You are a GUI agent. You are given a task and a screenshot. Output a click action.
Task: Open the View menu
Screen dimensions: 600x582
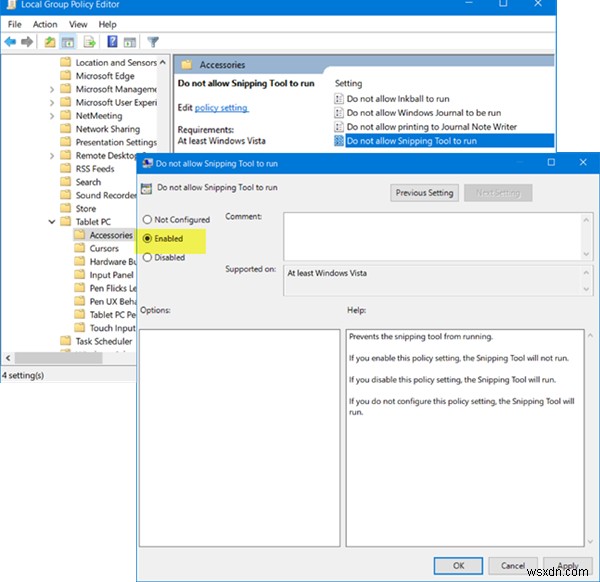coord(78,24)
